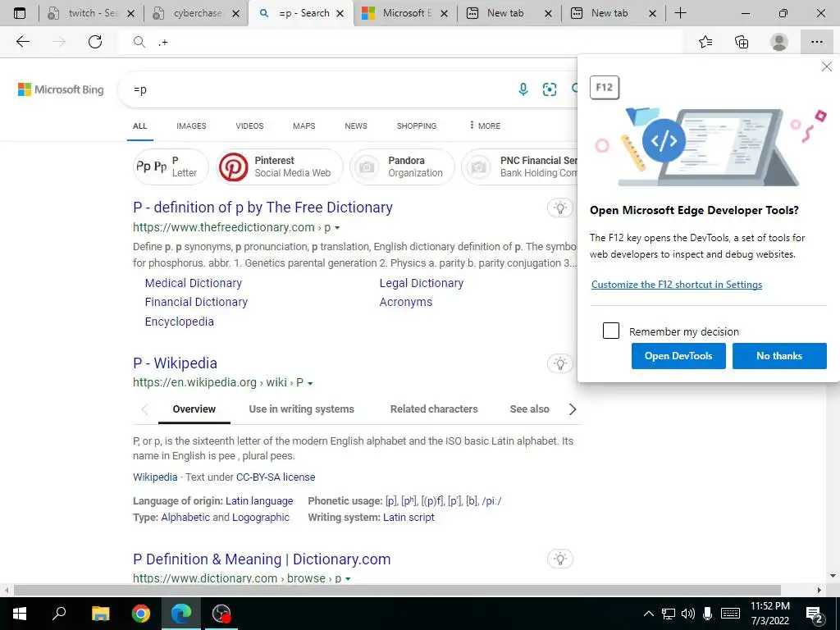Screen dimensions: 840x630
Task: Open the Financial Dictionary sublink
Action: tap(196, 302)
